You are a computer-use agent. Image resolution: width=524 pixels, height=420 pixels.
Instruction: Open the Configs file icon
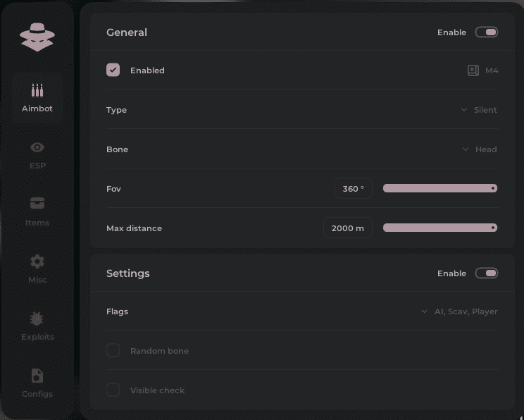tap(37, 376)
